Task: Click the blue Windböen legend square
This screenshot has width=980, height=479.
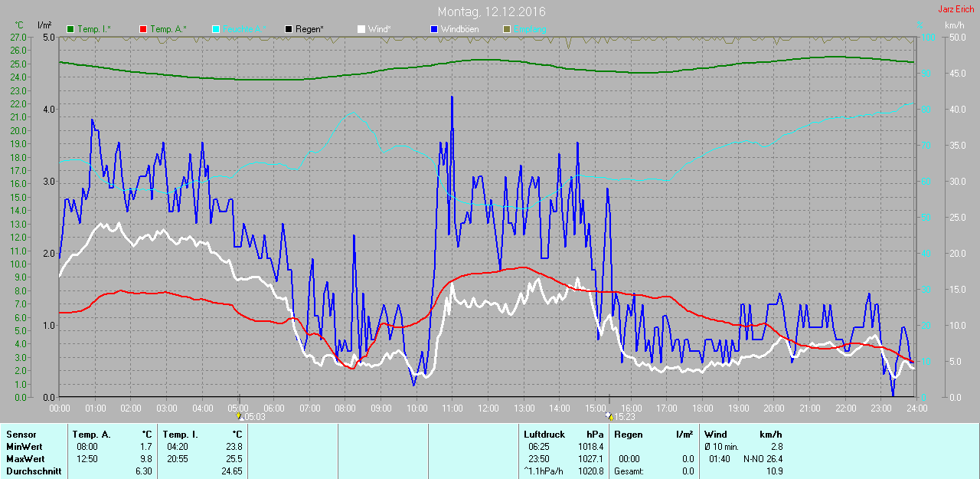Action: pos(433,29)
